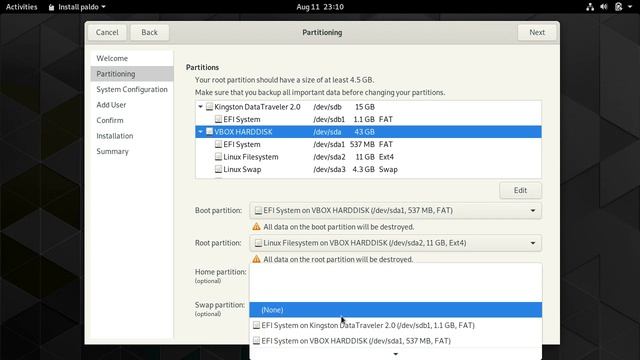Open the Boot partition dropdown
Viewport: 640px width, 360px height.
(396, 211)
